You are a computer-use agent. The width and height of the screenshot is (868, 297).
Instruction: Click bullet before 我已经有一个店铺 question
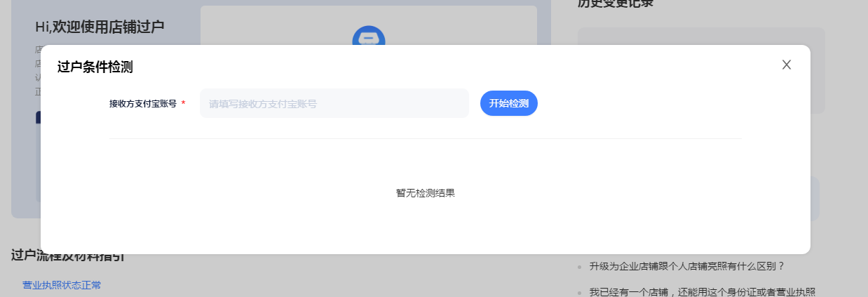579,293
